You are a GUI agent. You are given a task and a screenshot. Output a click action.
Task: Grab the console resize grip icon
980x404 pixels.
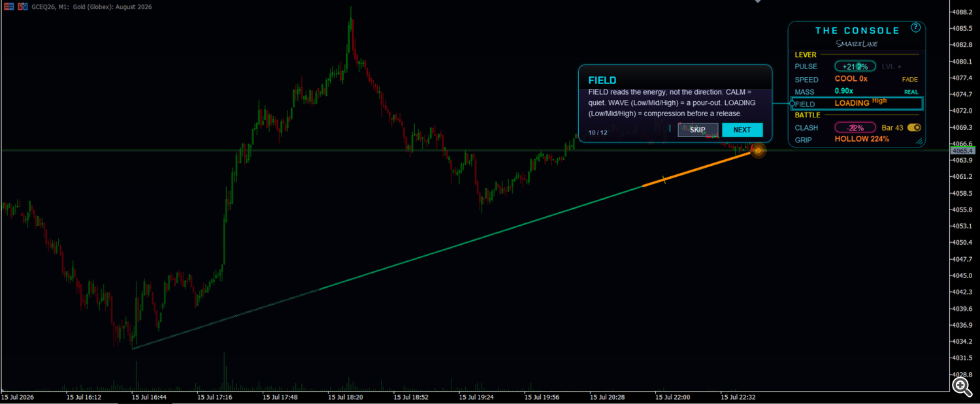click(x=919, y=140)
